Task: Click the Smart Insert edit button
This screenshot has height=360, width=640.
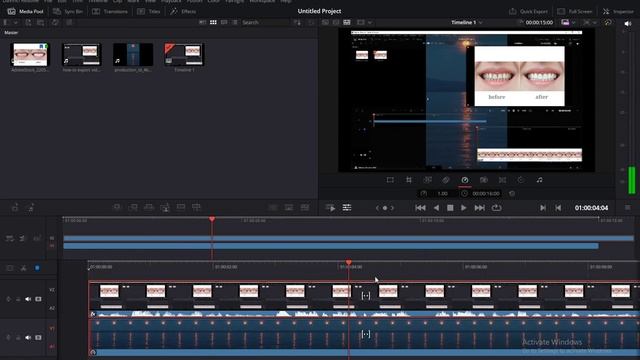Action: tap(117, 208)
